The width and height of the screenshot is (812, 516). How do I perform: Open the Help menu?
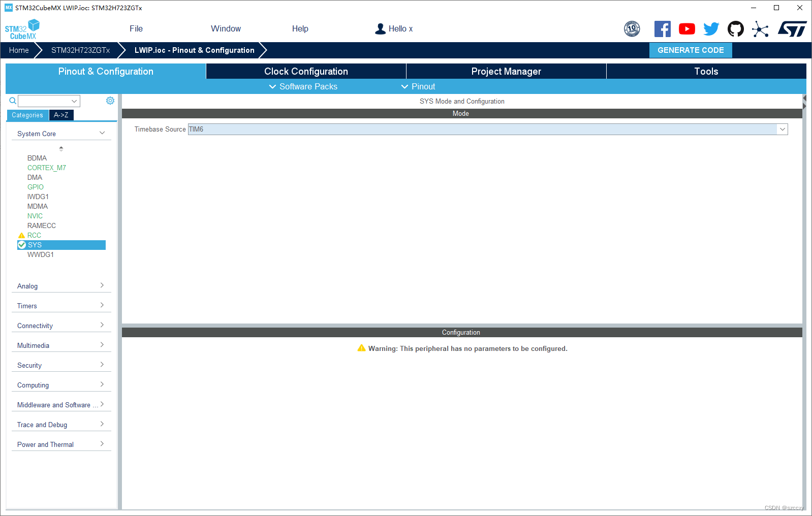300,29
